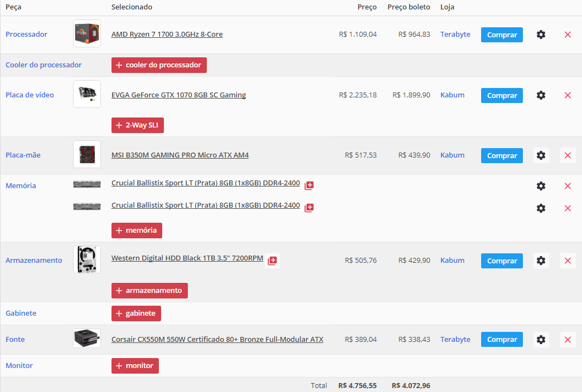Buy the AMD Ryzen 7 via Comprar
Screen dimensions: 582x392
click(502, 35)
